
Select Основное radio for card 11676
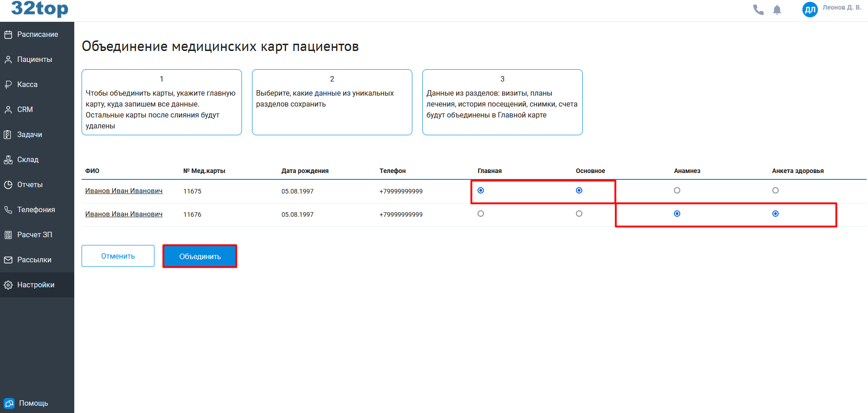[x=579, y=214]
